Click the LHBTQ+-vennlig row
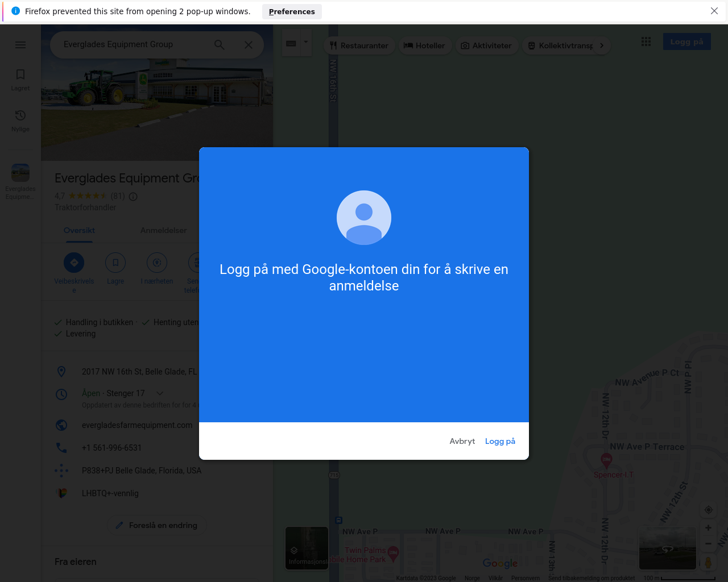 pyautogui.click(x=157, y=493)
